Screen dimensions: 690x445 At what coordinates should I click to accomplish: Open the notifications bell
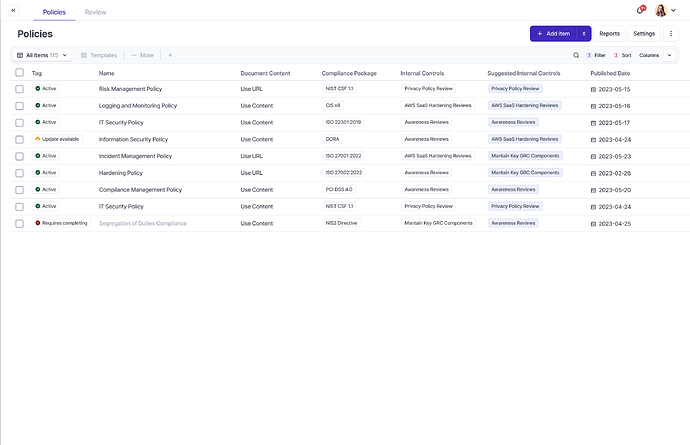tap(640, 10)
